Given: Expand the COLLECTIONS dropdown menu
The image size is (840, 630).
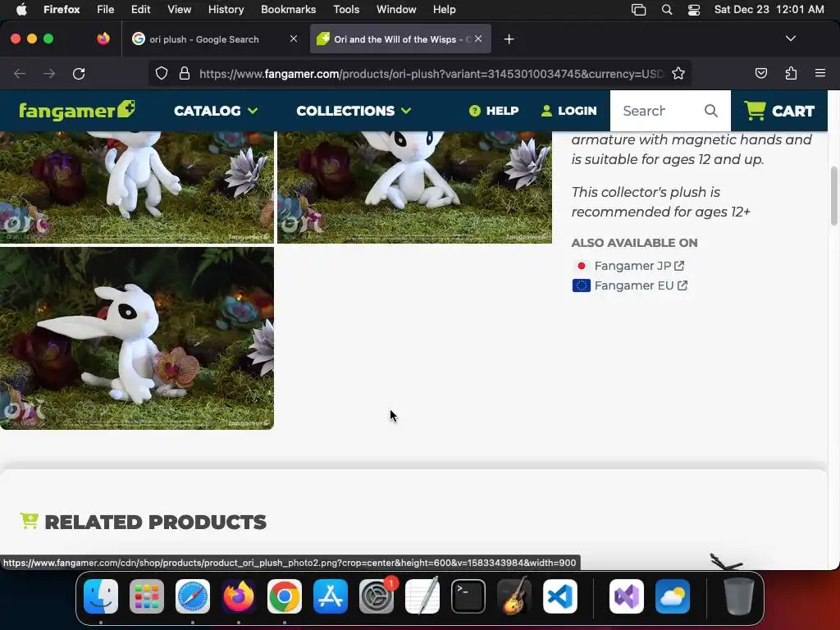Looking at the screenshot, I should tap(354, 111).
